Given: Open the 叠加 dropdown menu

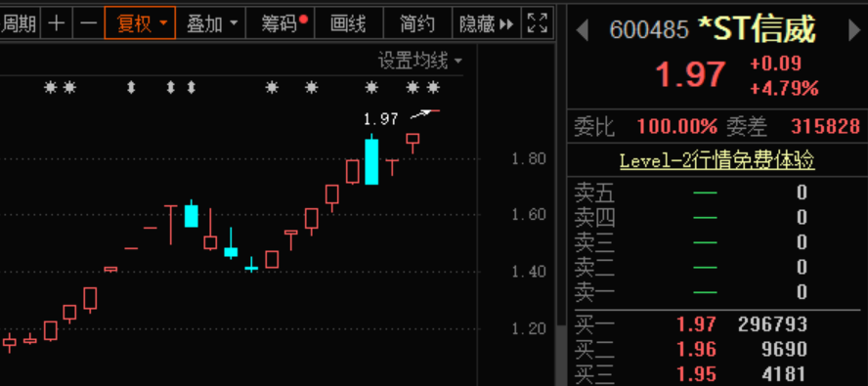Looking at the screenshot, I should [211, 23].
